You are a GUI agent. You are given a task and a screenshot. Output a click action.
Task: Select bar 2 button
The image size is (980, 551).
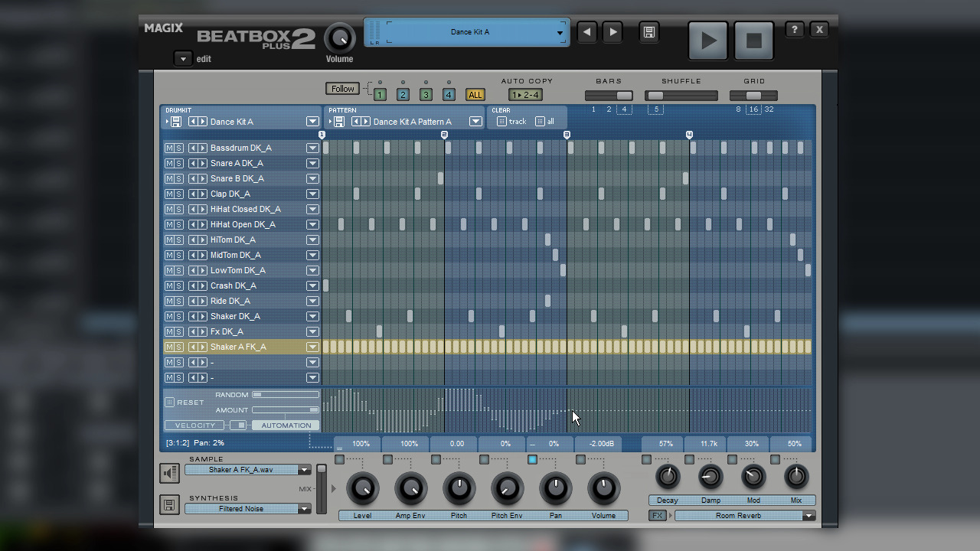pos(403,95)
